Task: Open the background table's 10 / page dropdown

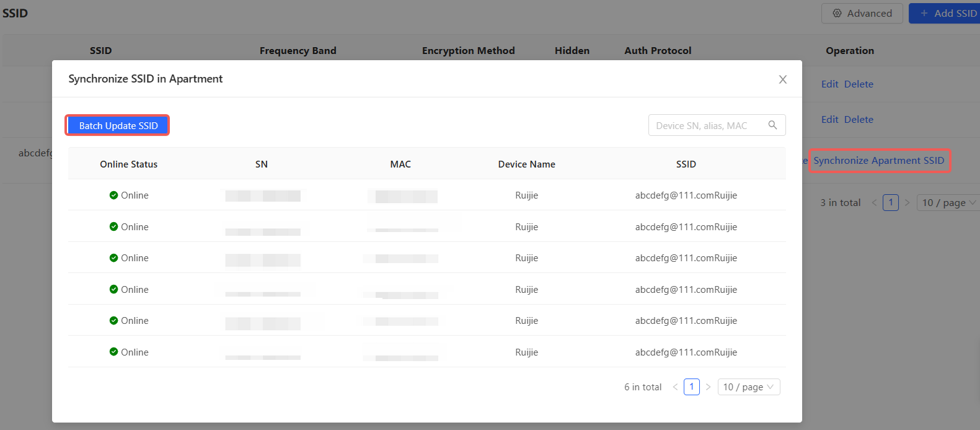Action: coord(948,202)
